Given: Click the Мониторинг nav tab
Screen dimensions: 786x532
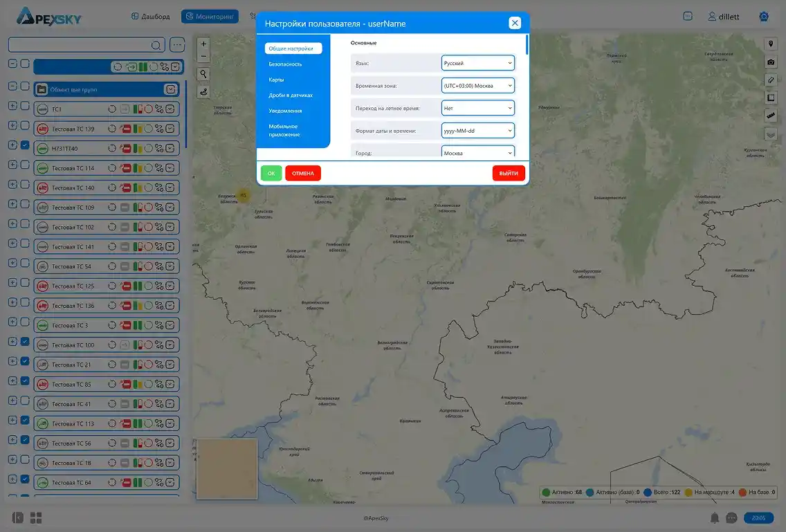Looking at the screenshot, I should click(210, 17).
